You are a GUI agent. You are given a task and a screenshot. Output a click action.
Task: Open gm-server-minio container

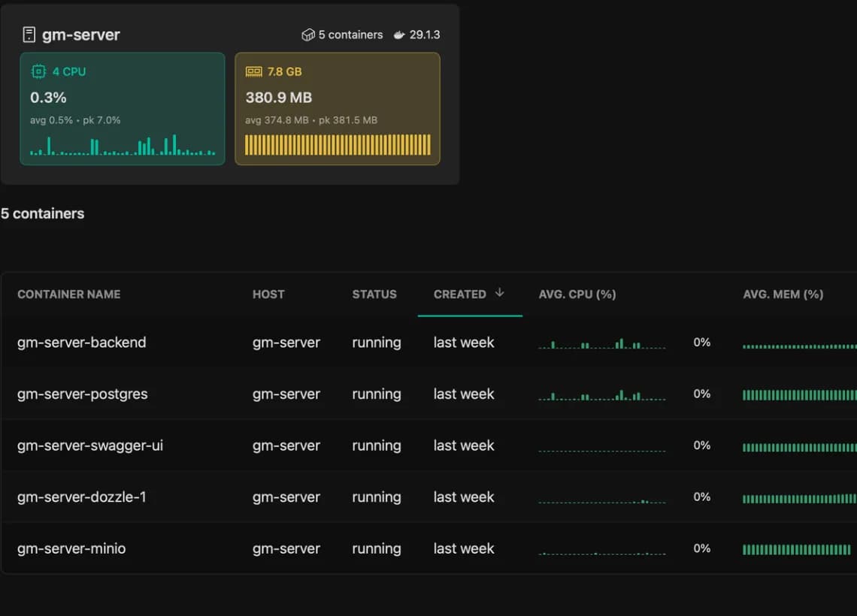click(x=71, y=548)
